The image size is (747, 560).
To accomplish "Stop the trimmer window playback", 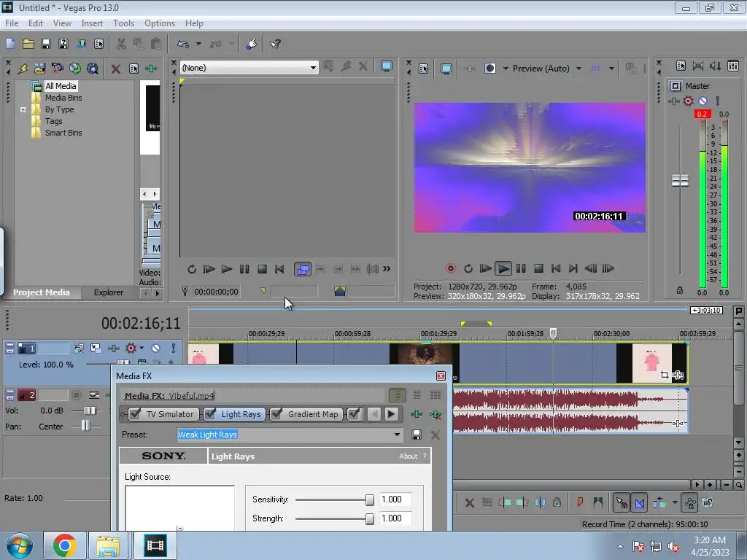I will tap(262, 269).
